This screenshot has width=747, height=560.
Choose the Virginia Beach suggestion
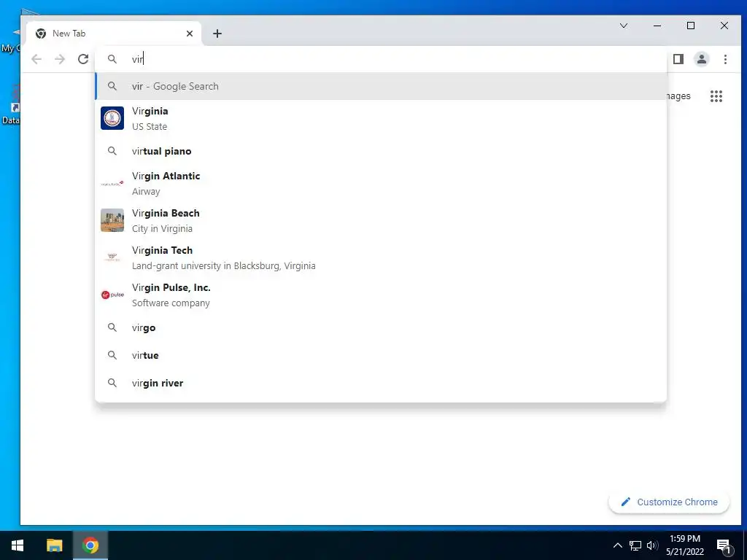381,220
